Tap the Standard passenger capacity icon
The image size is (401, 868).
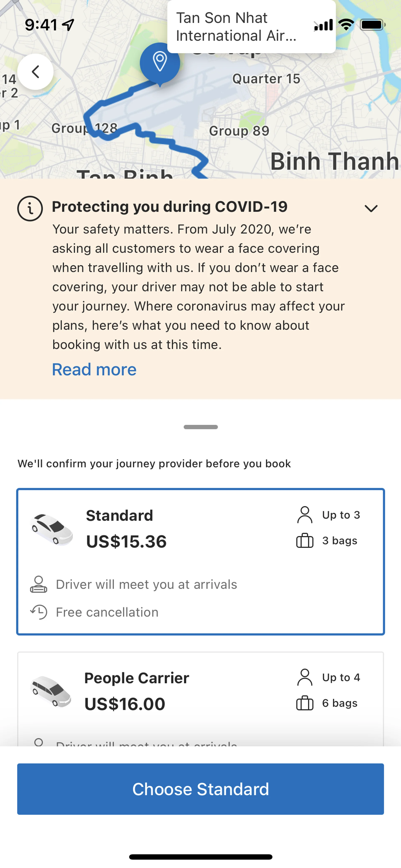[305, 515]
